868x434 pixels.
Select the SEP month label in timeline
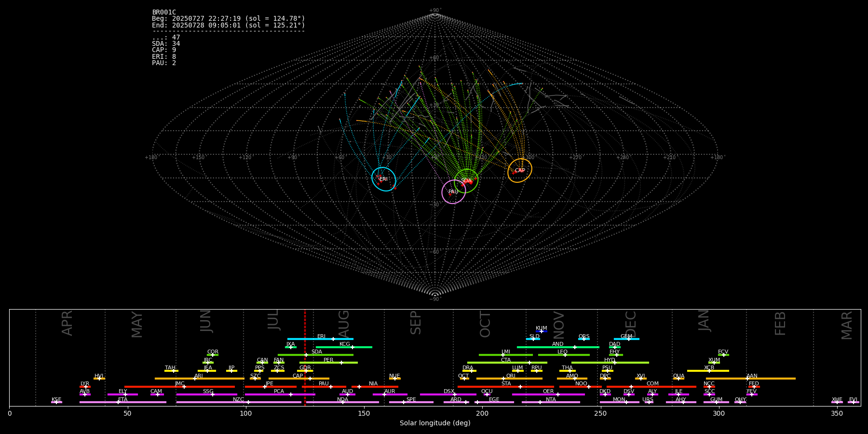coord(416,323)
